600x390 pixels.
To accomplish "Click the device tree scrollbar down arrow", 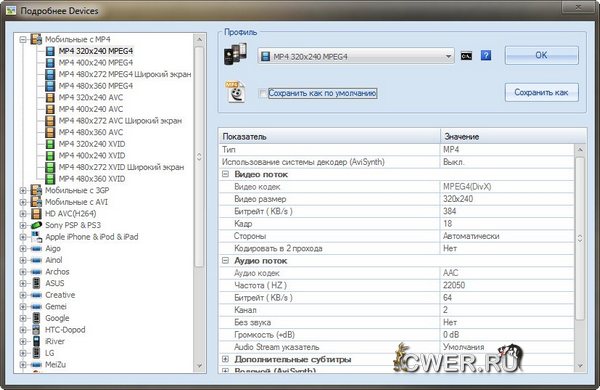I will click(199, 366).
